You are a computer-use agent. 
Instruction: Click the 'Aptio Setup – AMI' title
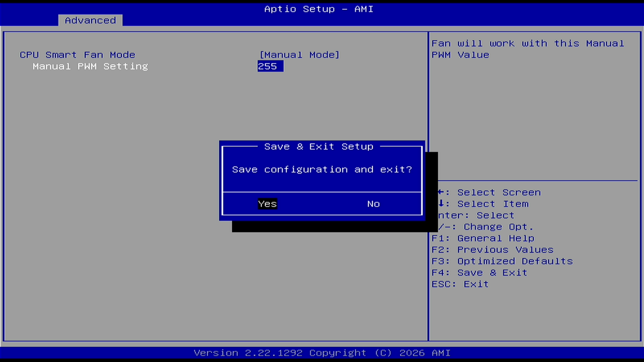click(x=319, y=9)
